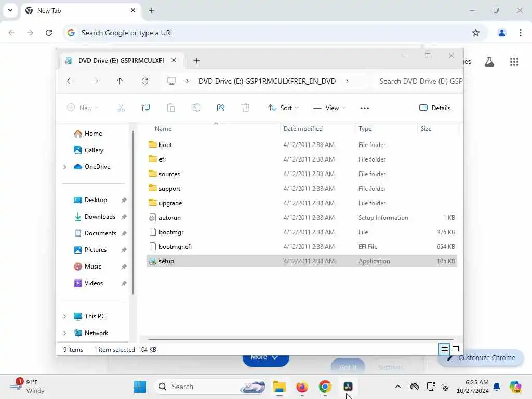Viewport: 532px width, 399px height.
Task: Click the Rename icon in Explorer toolbar
Action: (x=196, y=108)
